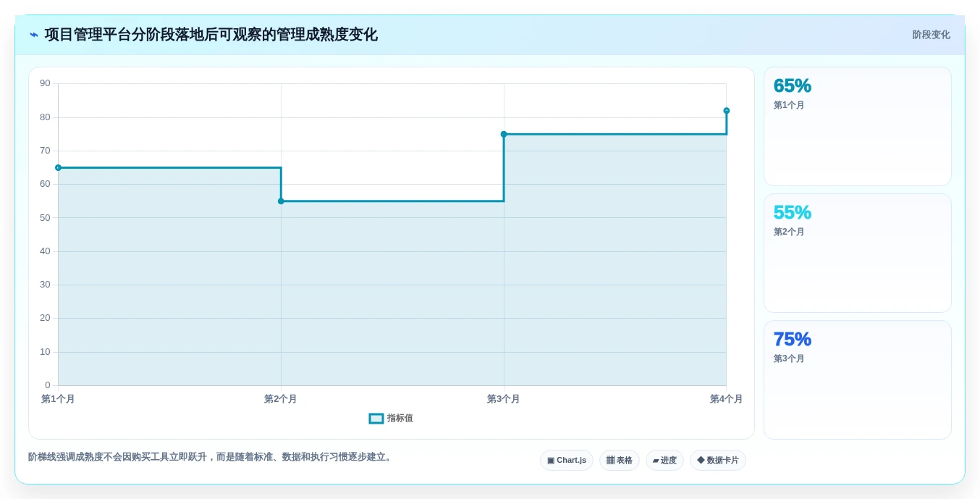Select the 表格 tag chip
This screenshot has width=980, height=499.
point(620,461)
